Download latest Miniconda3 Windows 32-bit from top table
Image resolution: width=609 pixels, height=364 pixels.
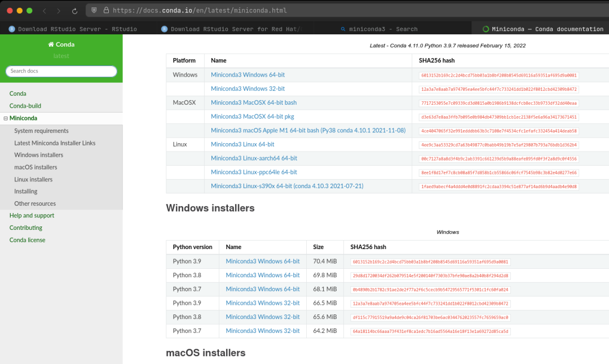tap(248, 89)
